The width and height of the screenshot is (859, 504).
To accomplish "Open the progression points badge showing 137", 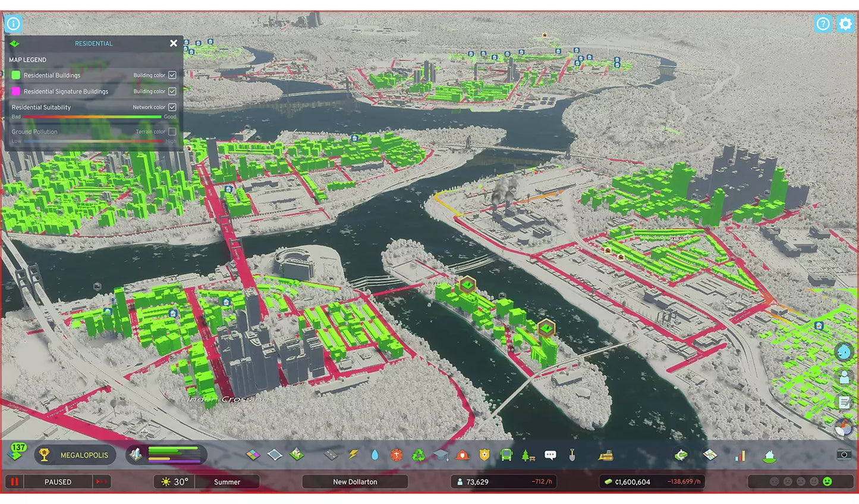I will (x=17, y=452).
